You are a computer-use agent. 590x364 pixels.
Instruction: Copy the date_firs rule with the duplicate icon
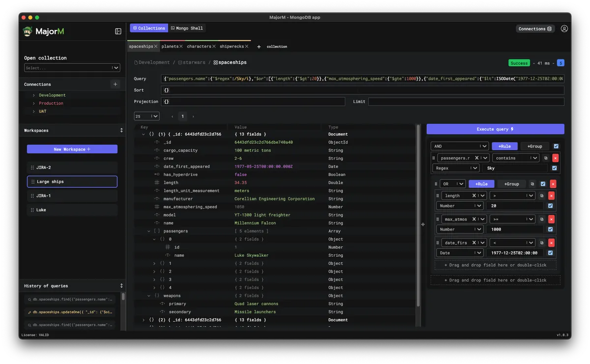coord(542,243)
